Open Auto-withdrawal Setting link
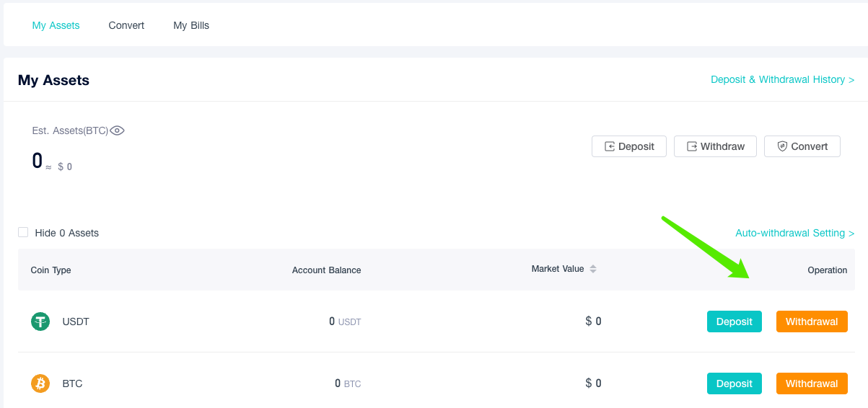Screen dimensions: 868x408 (x=795, y=233)
